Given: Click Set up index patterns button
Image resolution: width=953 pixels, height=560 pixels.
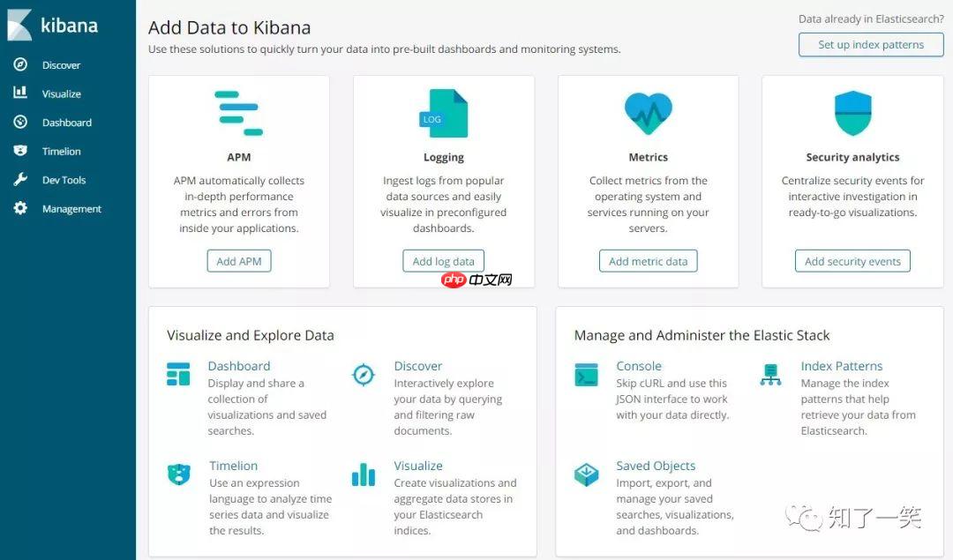Looking at the screenshot, I should tap(871, 45).
